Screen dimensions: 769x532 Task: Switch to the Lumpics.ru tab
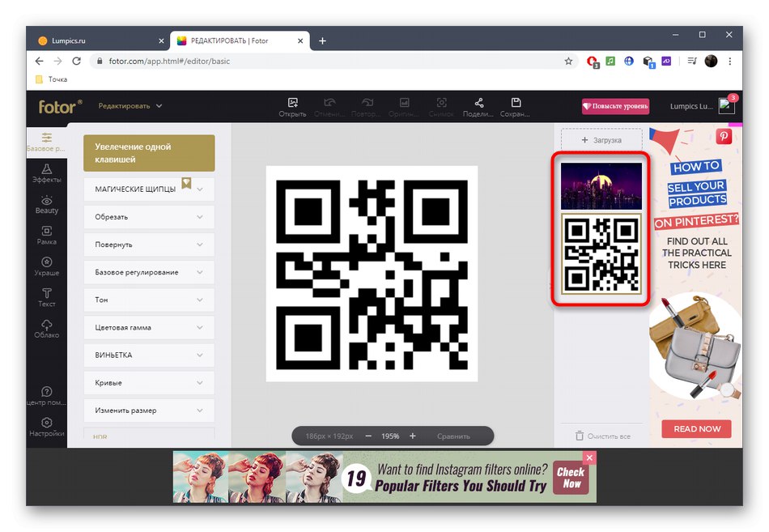98,41
